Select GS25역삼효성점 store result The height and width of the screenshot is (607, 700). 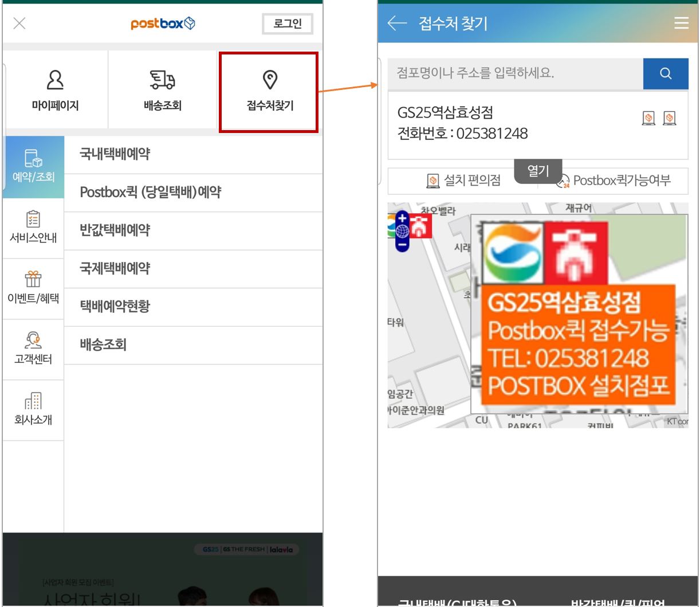click(x=538, y=125)
